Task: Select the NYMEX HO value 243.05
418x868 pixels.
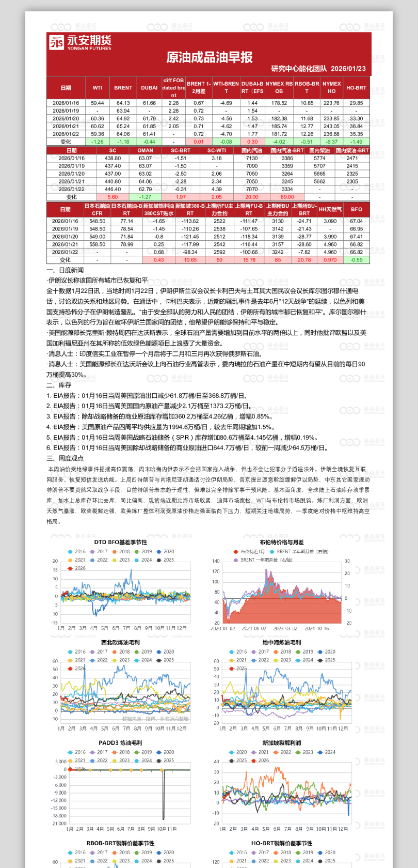Action: pos(331,126)
